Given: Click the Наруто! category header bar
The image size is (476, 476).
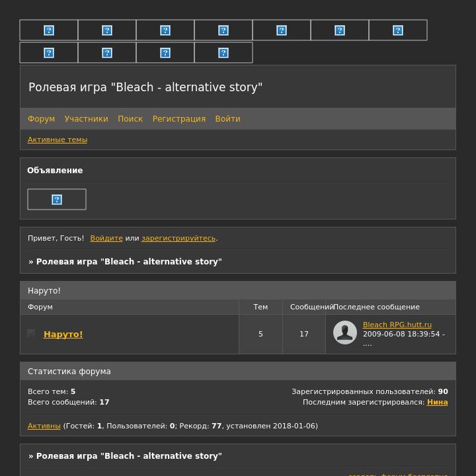Looking at the screenshot, I should pyautogui.click(x=238, y=290).
